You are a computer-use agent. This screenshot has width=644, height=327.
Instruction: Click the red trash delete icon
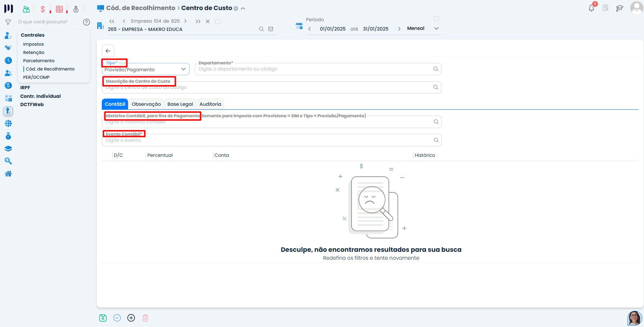145,318
